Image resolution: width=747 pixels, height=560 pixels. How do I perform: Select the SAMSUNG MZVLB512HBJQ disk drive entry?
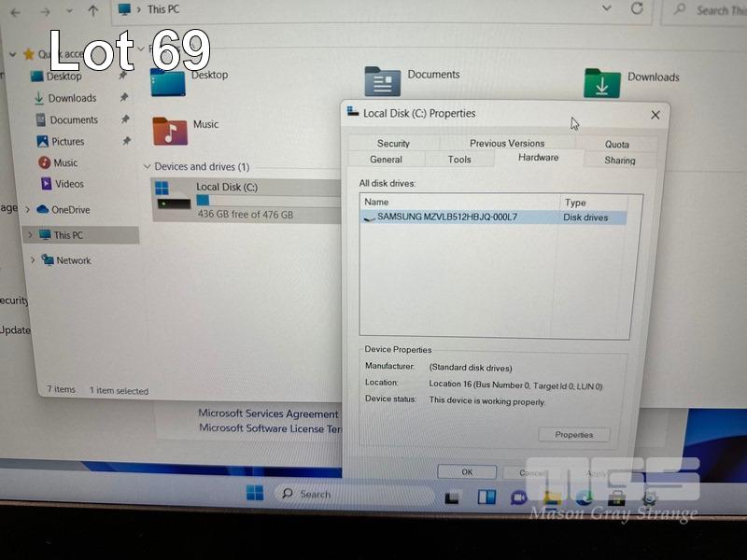point(446,217)
